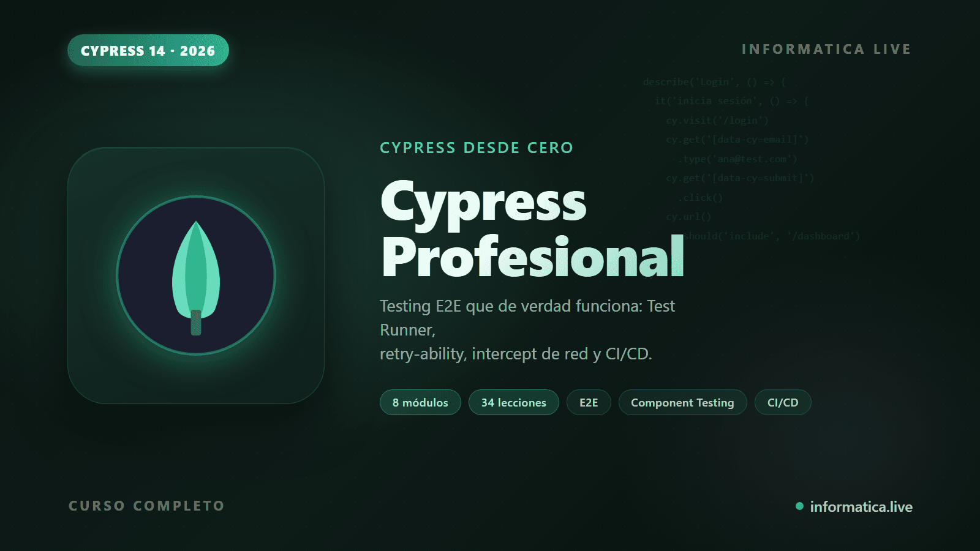This screenshot has height=551, width=980.
Task: Click the green dot beside informatica.live
Action: [x=799, y=506]
